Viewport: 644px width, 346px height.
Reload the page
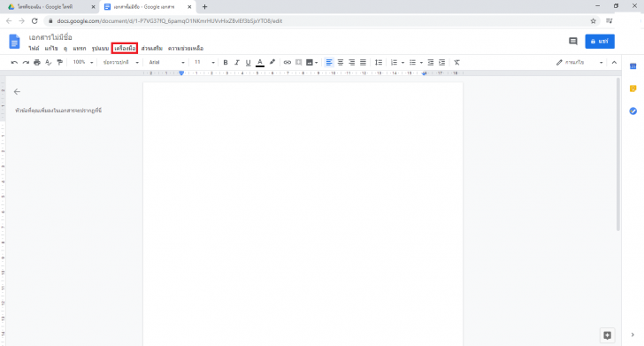pyautogui.click(x=34, y=21)
